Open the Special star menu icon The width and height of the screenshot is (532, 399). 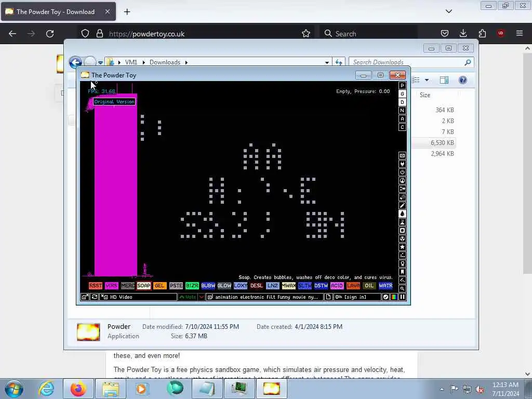coord(403,247)
